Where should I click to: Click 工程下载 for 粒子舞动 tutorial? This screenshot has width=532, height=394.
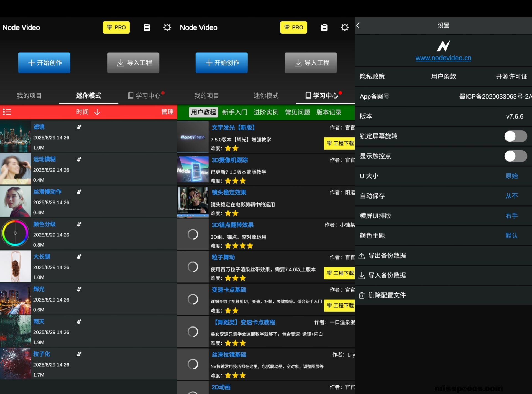[340, 273]
